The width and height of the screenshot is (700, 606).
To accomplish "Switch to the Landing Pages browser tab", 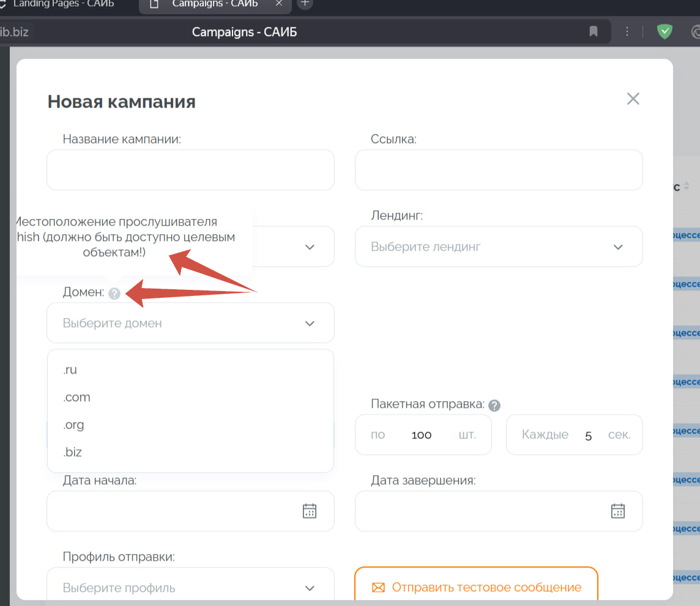I will (61, 4).
